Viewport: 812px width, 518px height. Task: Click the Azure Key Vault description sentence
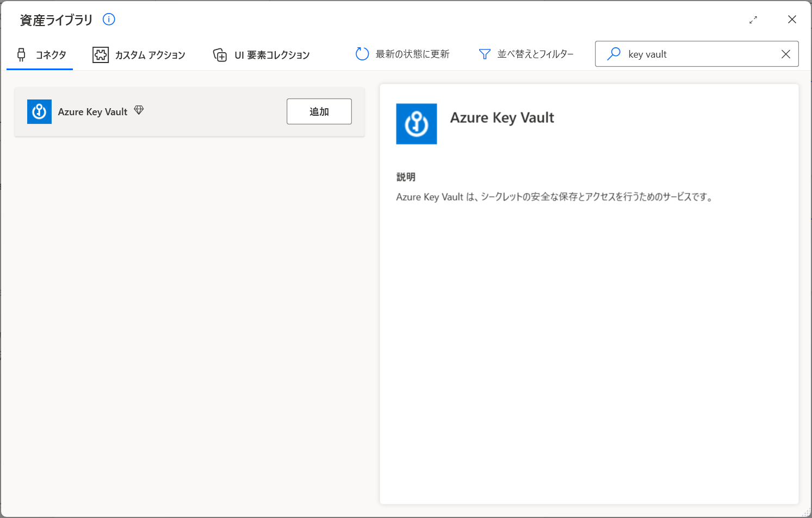pyautogui.click(x=555, y=197)
